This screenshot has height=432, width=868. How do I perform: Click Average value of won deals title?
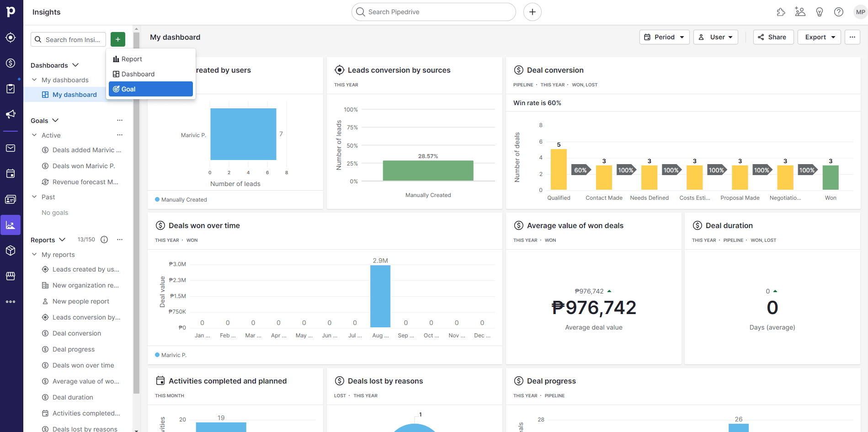575,225
